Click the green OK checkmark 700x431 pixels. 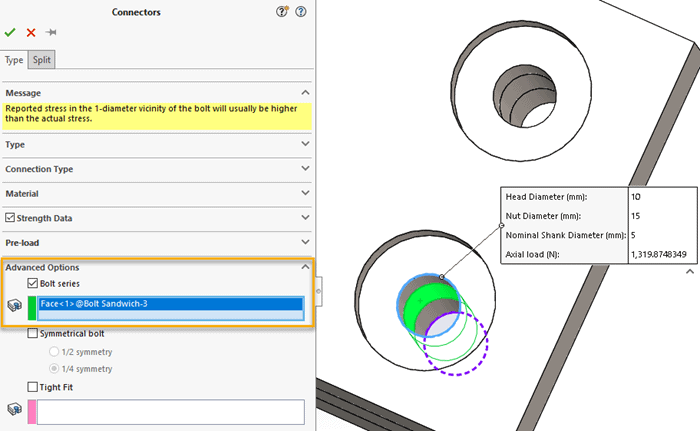pos(11,32)
